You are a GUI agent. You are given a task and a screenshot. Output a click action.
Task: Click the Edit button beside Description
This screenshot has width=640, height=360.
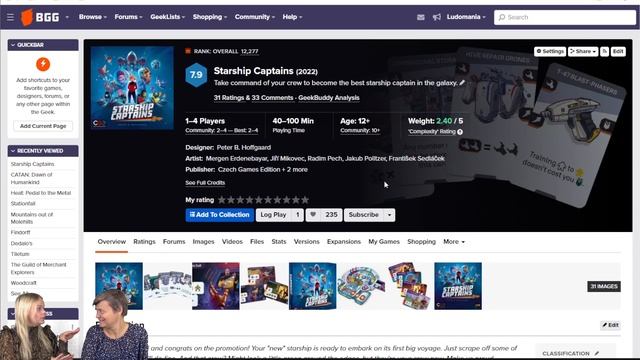[610, 325]
